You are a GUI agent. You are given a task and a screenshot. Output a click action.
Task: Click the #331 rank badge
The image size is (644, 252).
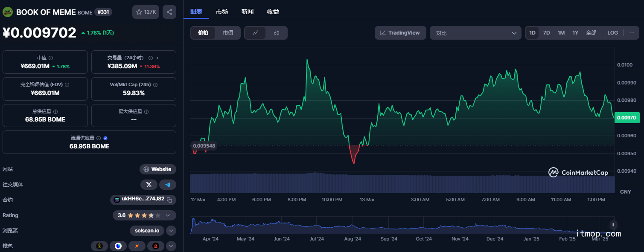103,12
